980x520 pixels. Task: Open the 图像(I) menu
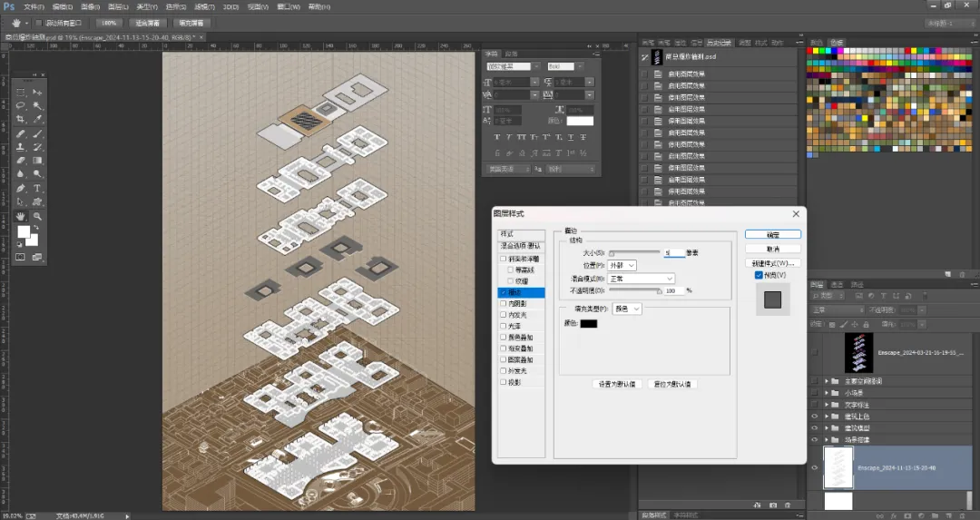click(x=90, y=7)
